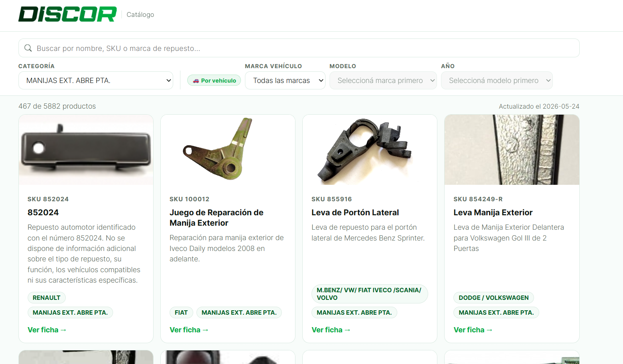
Task: Click the "SKU 855916" label
Action: tap(332, 199)
